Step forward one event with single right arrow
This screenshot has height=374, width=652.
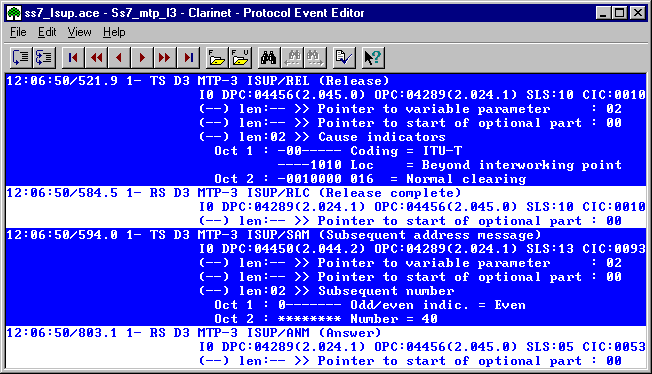click(x=142, y=57)
